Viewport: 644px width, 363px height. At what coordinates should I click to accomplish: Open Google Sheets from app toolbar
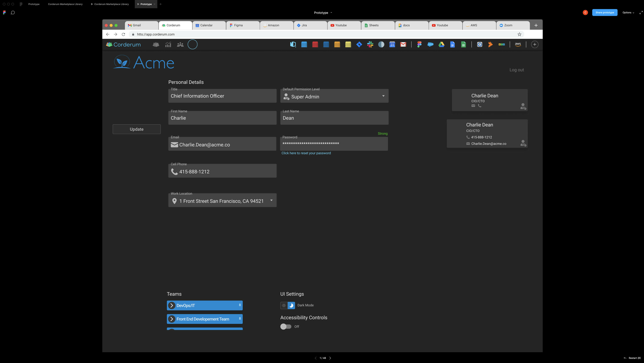(x=463, y=44)
